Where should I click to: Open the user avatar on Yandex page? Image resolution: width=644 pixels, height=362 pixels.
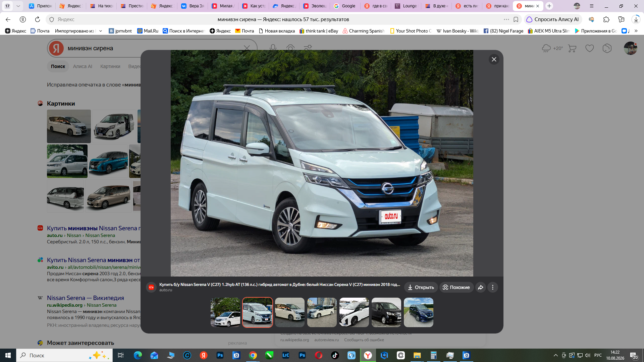click(631, 48)
